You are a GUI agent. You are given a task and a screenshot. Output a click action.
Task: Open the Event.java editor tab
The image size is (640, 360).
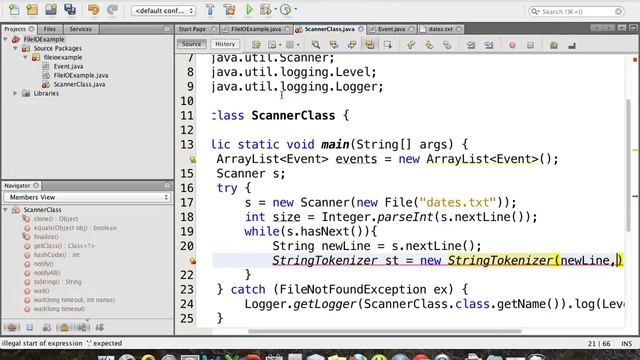tap(391, 29)
